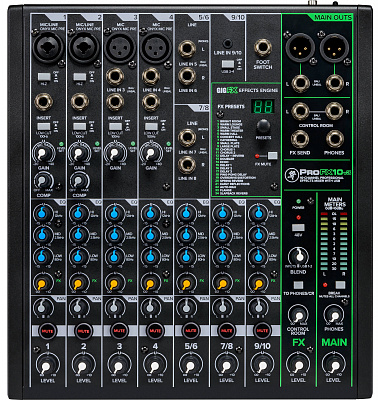Click the channel 2 COMP compressor knob
Screen dimensions: 378x400
[x=79, y=181]
